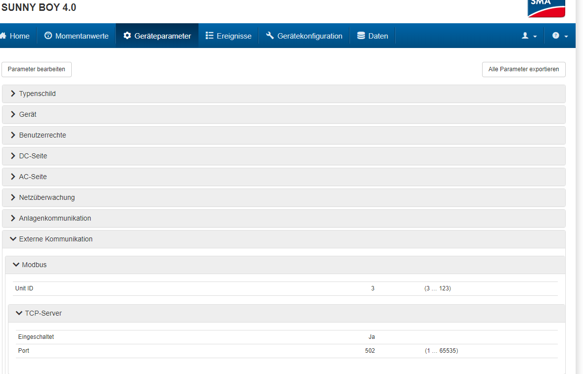Select the Geräteparameter tab
Screen dimensions: 588x374
(157, 36)
